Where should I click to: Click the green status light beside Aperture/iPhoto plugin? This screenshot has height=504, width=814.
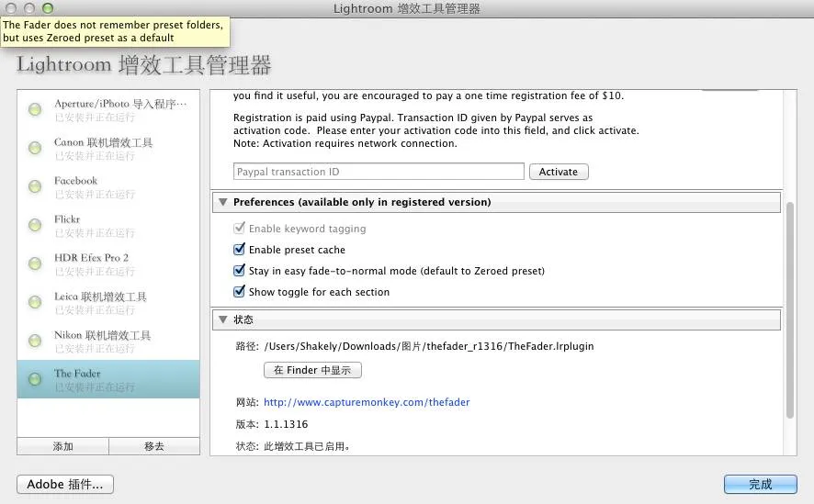pyautogui.click(x=35, y=109)
